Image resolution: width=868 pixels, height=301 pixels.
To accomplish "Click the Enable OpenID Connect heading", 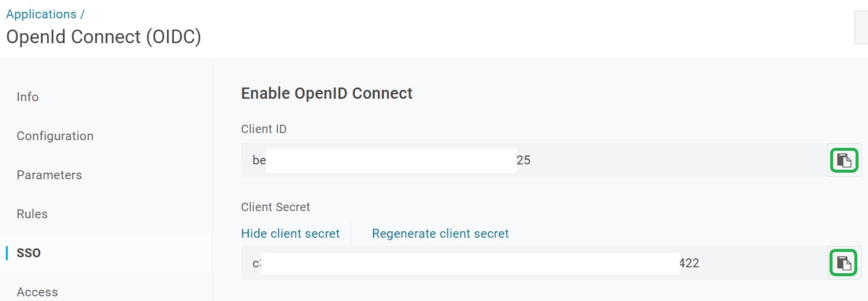I will [x=327, y=93].
